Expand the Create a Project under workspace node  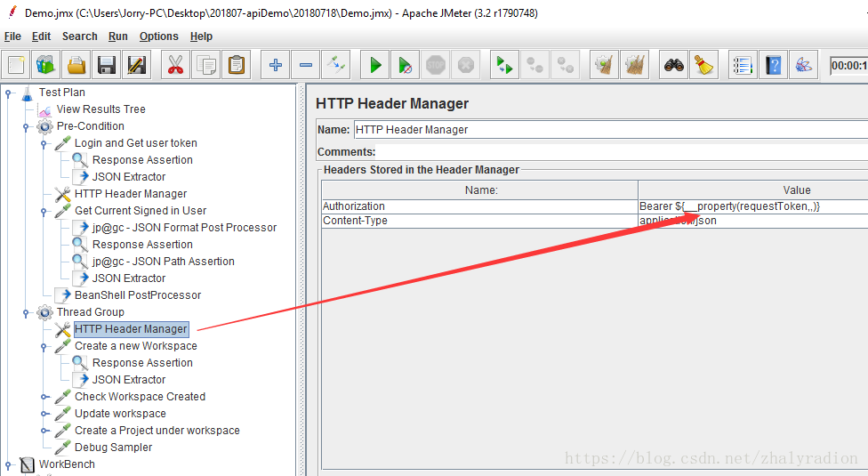point(44,431)
